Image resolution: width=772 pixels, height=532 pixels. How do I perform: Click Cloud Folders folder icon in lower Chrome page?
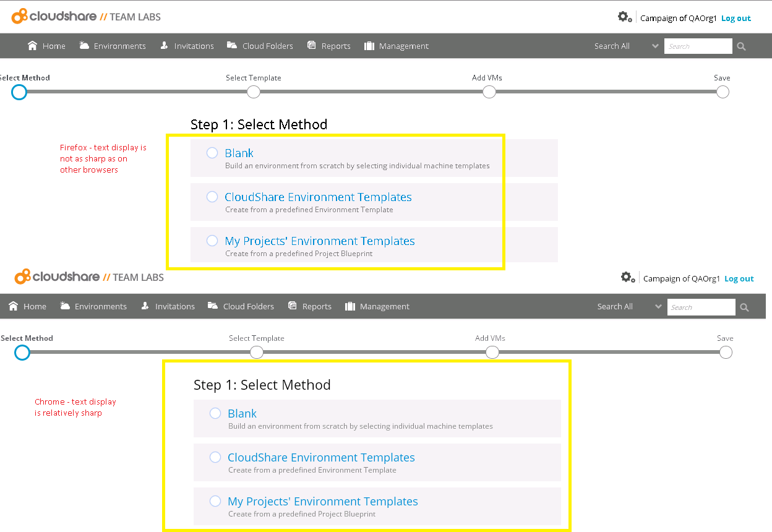(213, 306)
